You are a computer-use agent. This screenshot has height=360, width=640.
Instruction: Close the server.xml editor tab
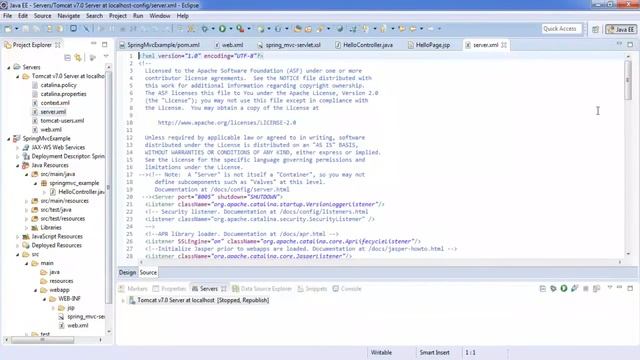(x=504, y=45)
